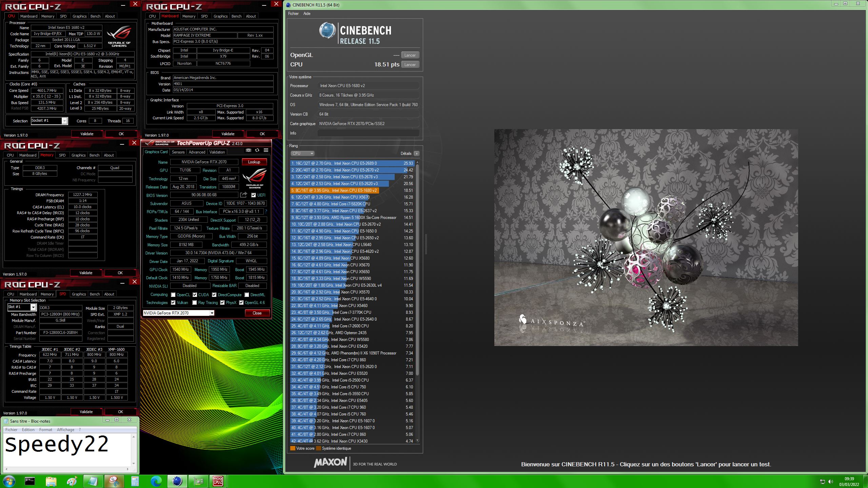Click GPU-Z screenshot camera icon
Viewport: 868px width, 488px height.
point(248,150)
